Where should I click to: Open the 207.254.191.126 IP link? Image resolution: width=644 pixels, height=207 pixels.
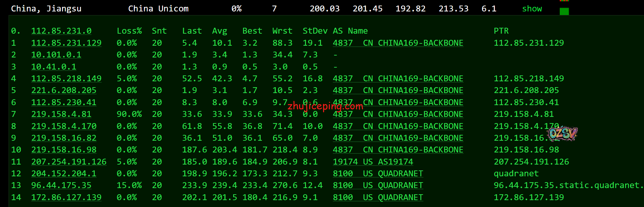pos(69,162)
